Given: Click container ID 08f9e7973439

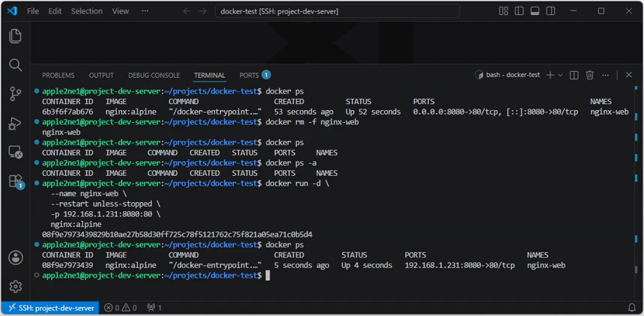Looking at the screenshot, I should (x=67, y=266).
